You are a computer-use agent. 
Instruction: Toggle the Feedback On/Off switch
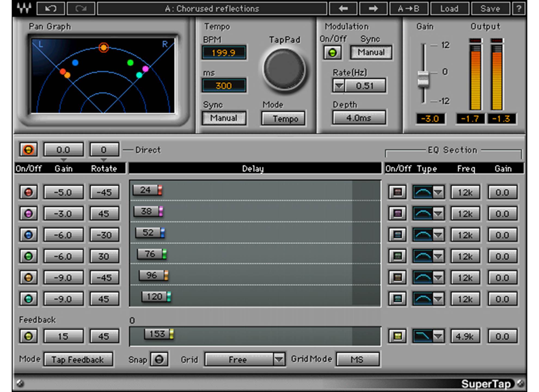(x=28, y=336)
